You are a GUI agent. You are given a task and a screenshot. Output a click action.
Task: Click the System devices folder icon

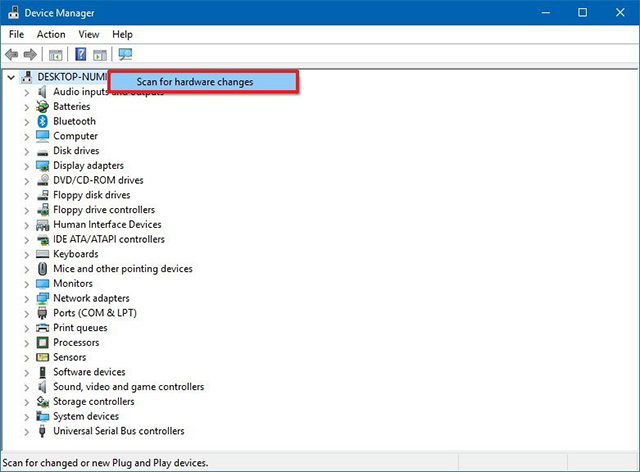pos(42,416)
